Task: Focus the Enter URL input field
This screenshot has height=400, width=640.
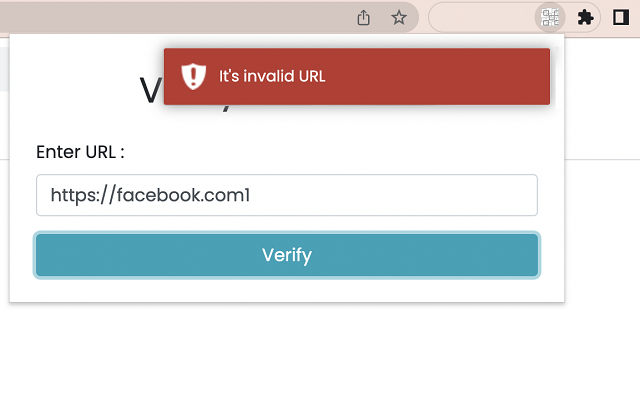Action: (287, 195)
